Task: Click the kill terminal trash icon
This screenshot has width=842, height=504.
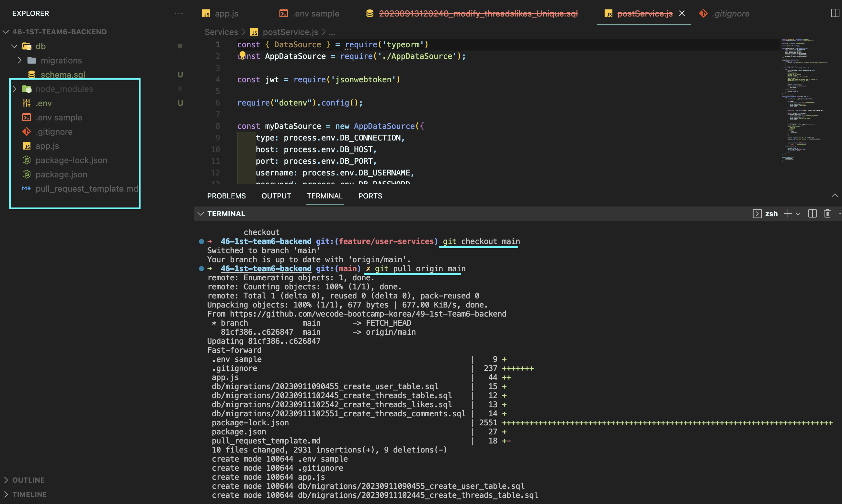Action: click(827, 214)
